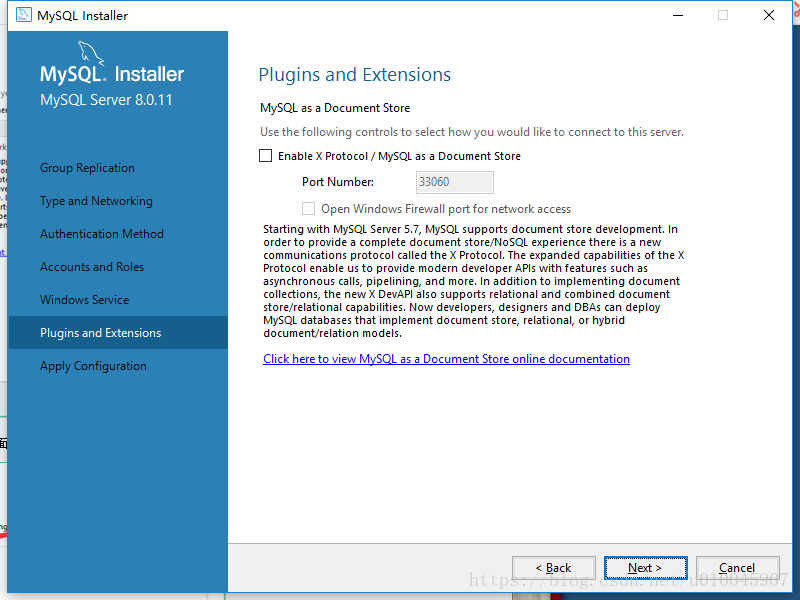Proceed with the Next button
This screenshot has width=800, height=600.
tap(645, 568)
